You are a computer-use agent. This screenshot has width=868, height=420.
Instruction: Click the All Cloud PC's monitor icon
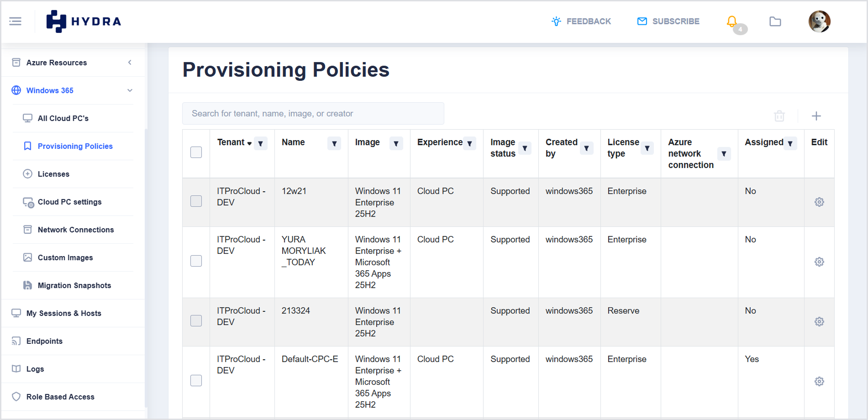point(28,118)
